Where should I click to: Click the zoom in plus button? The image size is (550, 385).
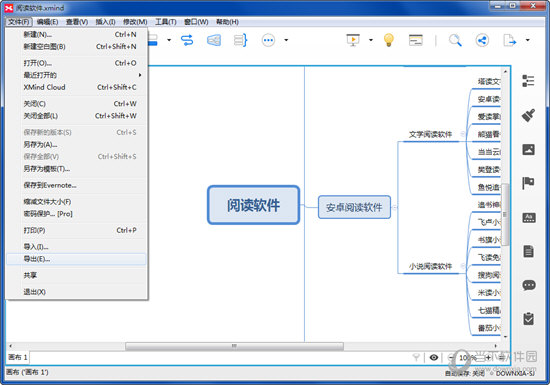pyautogui.click(x=488, y=357)
